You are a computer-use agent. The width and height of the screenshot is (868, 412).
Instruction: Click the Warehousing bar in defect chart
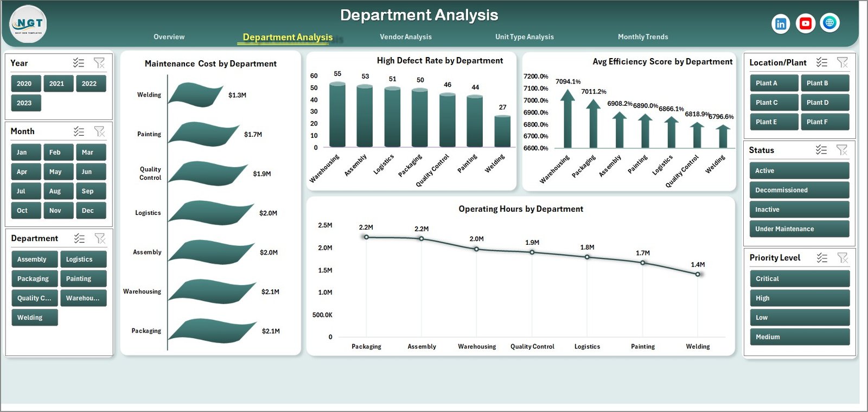(x=337, y=115)
